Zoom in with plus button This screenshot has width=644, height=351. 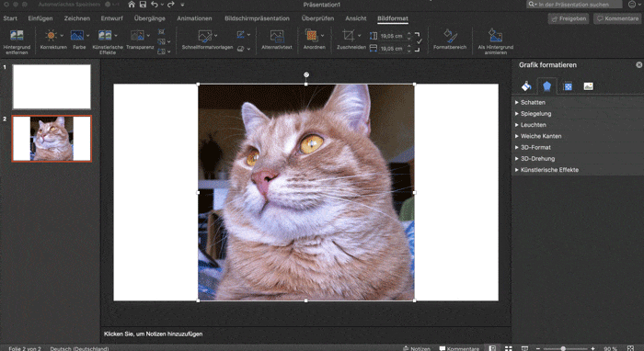click(x=592, y=348)
